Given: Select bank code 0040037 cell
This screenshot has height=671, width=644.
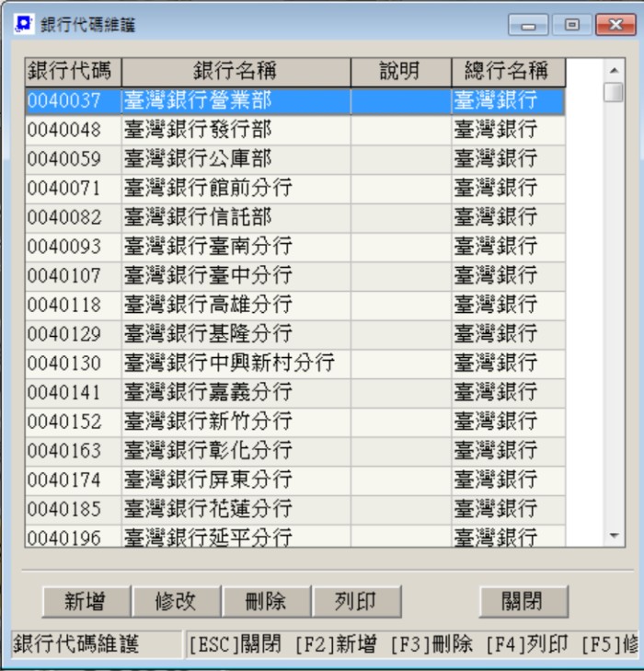Looking at the screenshot, I should pyautogui.click(x=73, y=101).
